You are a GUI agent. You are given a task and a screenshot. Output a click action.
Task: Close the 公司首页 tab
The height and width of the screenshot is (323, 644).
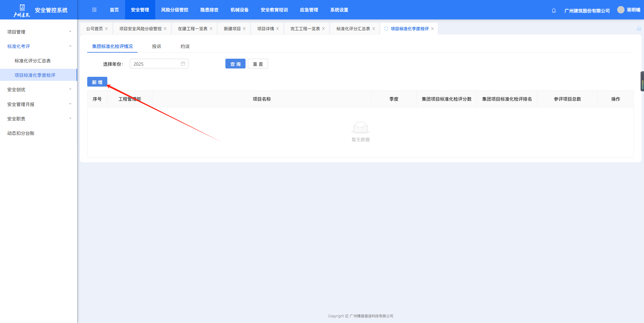click(107, 29)
